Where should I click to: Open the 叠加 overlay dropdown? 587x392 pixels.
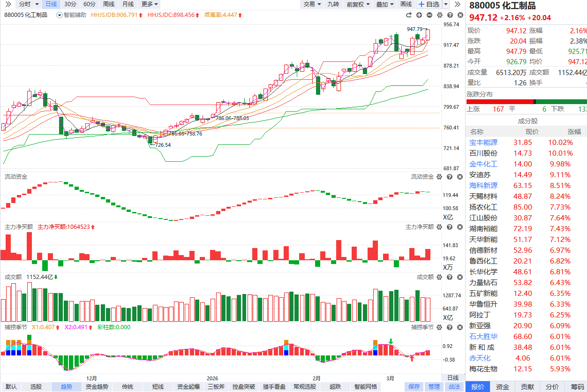pos(385,4)
